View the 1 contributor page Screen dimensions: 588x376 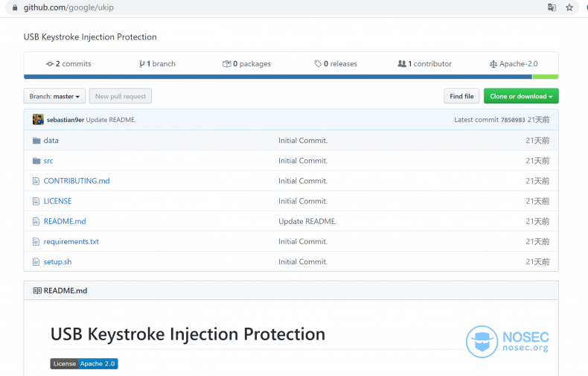click(424, 64)
